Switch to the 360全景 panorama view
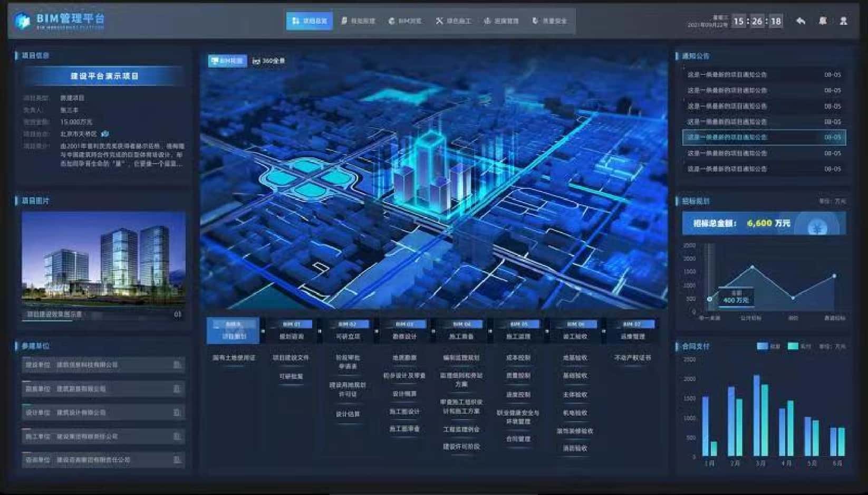The width and height of the screenshot is (868, 495). coord(269,61)
